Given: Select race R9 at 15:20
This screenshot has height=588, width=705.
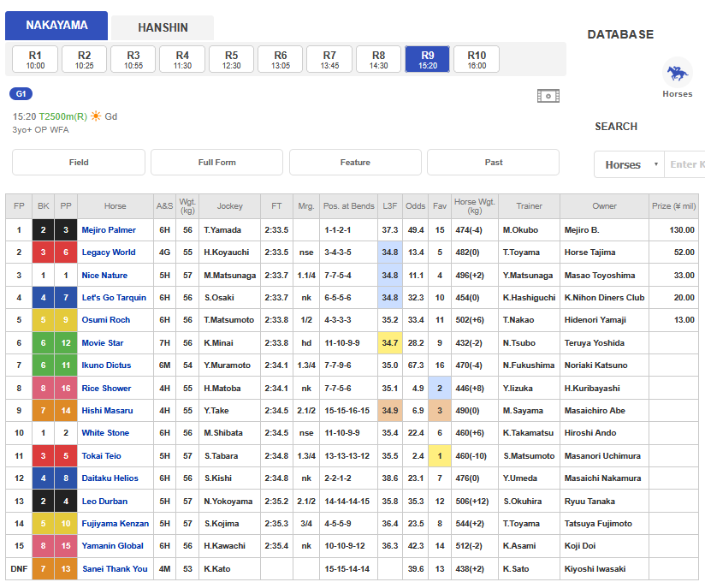Looking at the screenshot, I should tap(427, 59).
